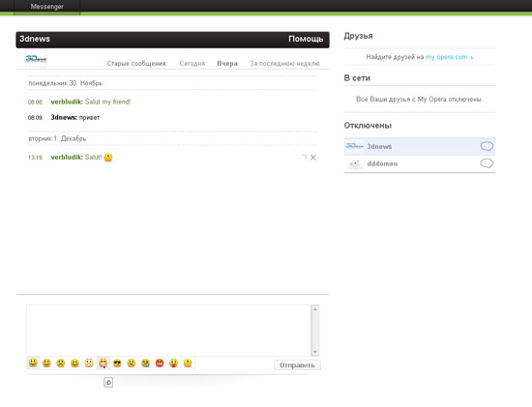Viewport: 532px width, 407px height.
Task: Open chat bubble for dddomen contact
Action: click(487, 163)
